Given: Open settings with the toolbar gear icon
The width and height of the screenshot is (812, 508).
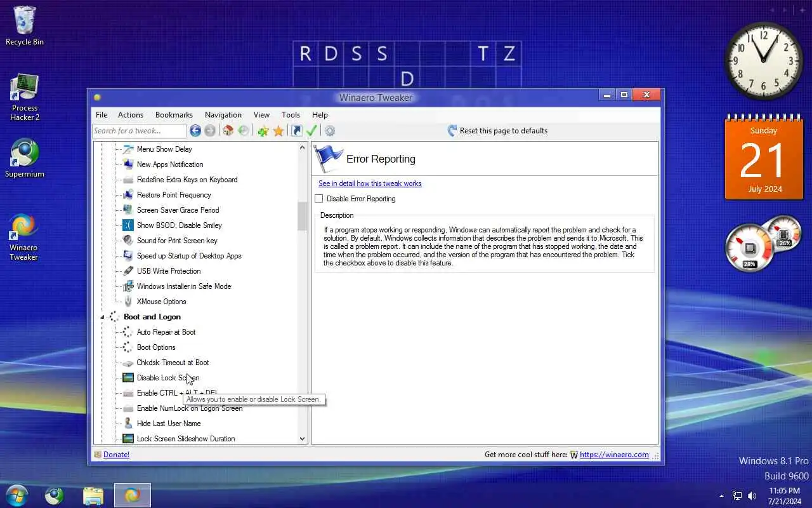Looking at the screenshot, I should click(330, 131).
